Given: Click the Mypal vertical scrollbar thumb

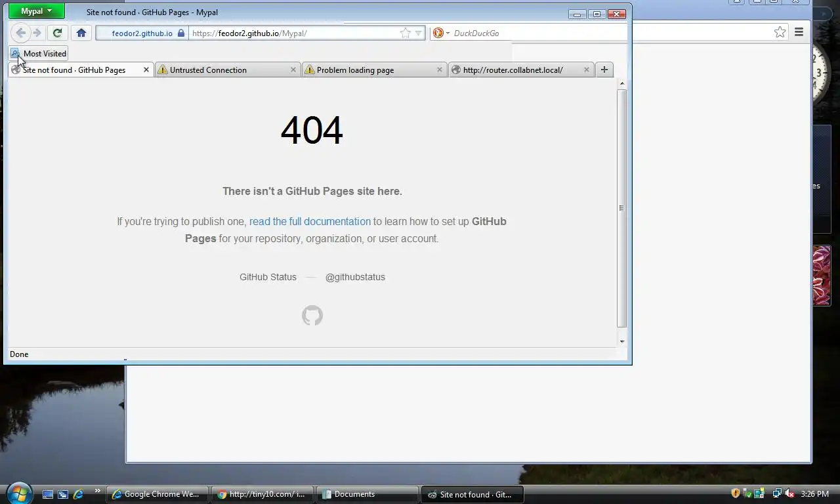Looking at the screenshot, I should [621, 208].
